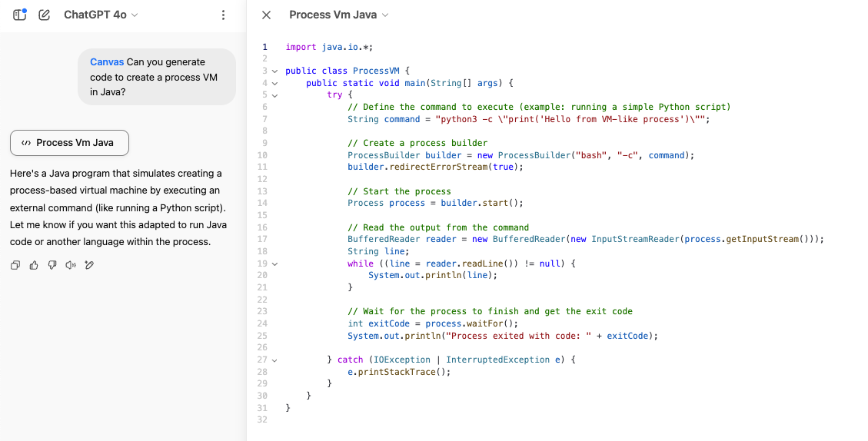Viewport: 868px width, 441px height.
Task: Play the response with read aloud
Action: tap(71, 265)
